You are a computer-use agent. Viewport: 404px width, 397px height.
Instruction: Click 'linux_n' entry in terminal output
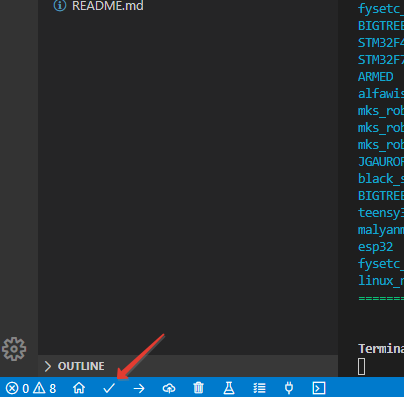pyautogui.click(x=381, y=281)
